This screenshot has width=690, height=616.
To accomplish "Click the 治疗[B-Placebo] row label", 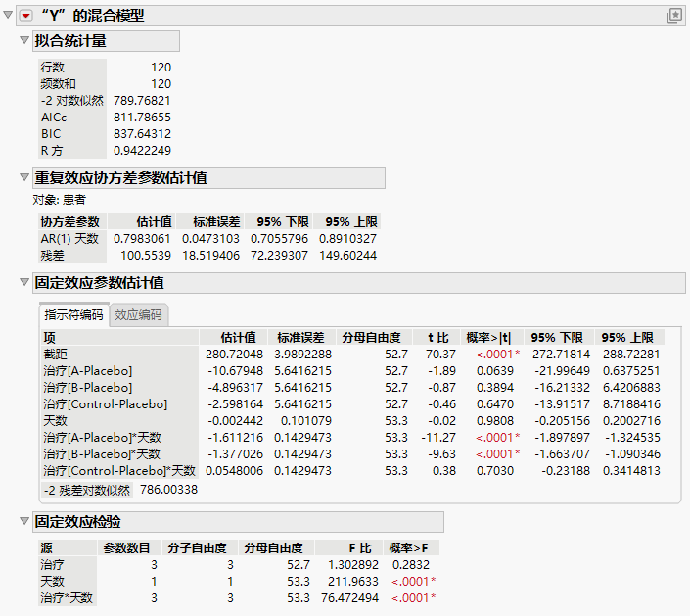I will pos(87,388).
